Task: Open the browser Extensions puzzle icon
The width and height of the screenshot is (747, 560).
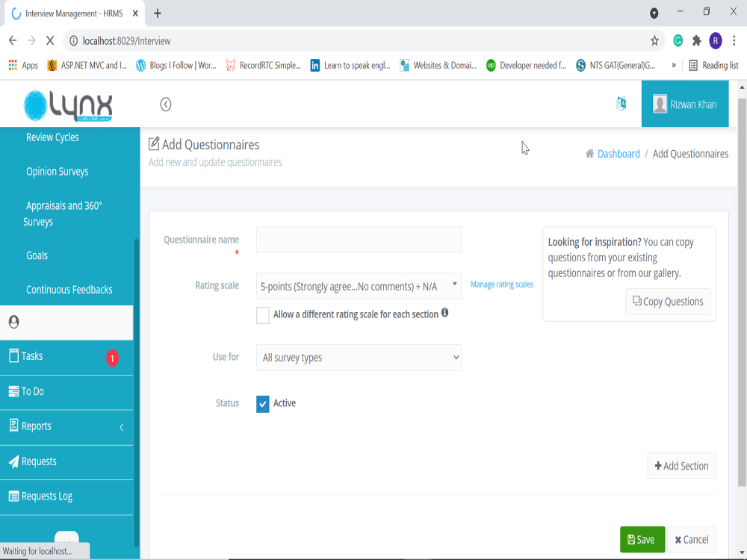Action: (696, 41)
